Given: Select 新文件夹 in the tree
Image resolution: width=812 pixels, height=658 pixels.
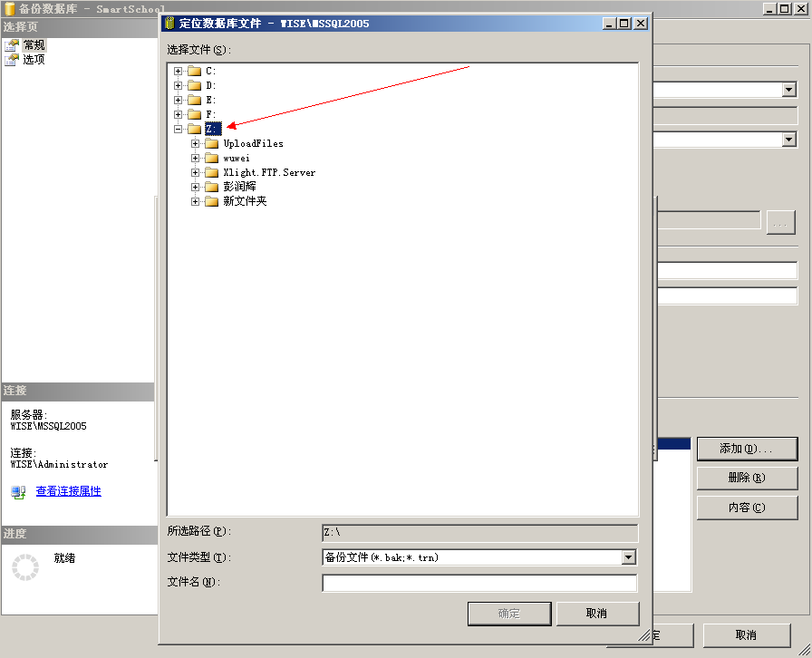Looking at the screenshot, I should click(245, 201).
